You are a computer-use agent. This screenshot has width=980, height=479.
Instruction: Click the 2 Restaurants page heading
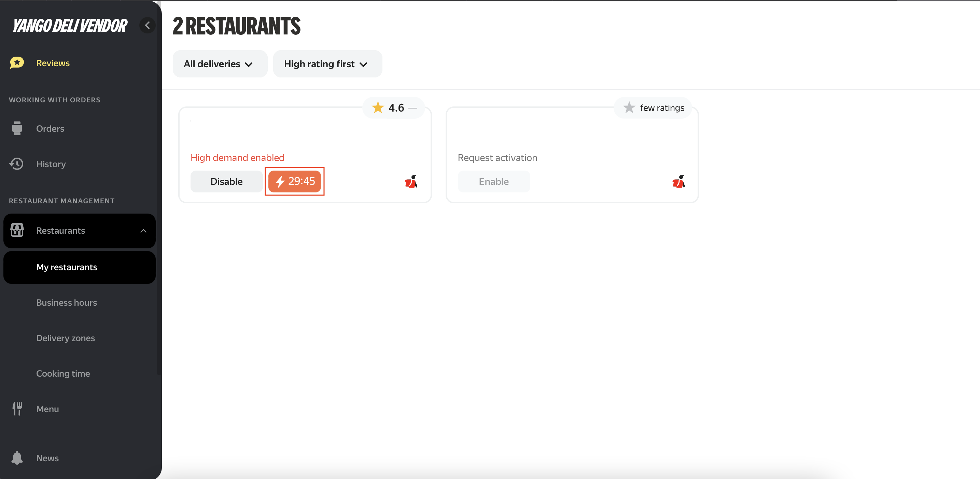click(x=236, y=26)
